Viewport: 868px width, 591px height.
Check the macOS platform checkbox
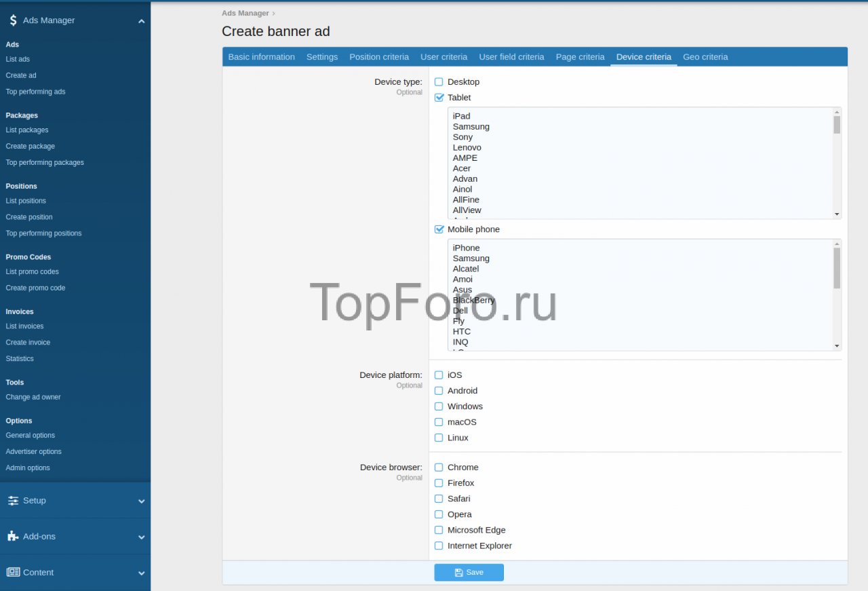point(439,422)
